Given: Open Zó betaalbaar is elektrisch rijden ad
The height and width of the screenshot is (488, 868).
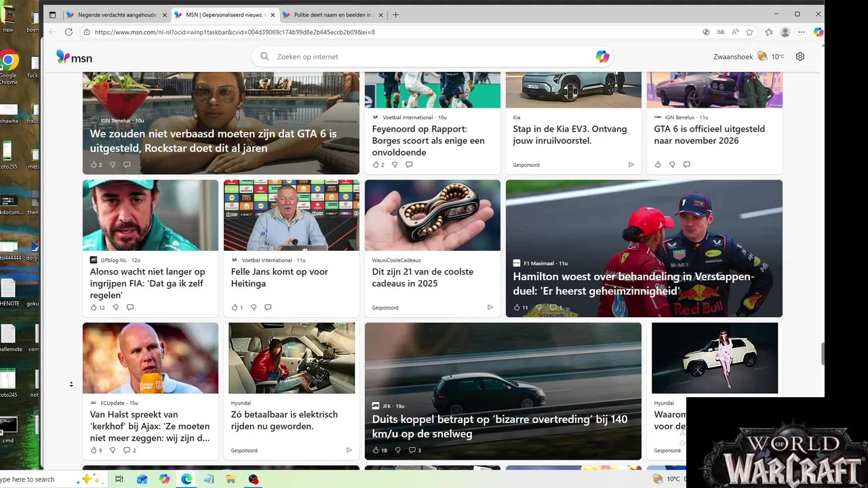Looking at the screenshot, I should coord(284,420).
